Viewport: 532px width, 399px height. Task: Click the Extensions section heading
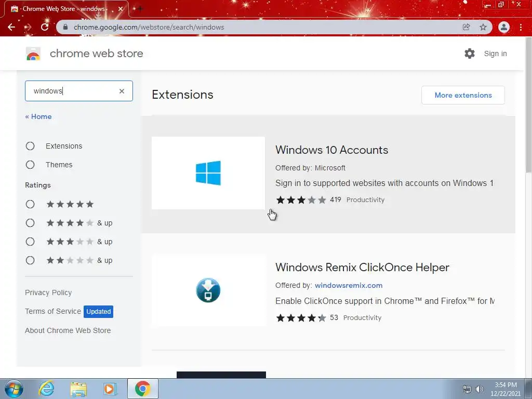click(x=182, y=95)
